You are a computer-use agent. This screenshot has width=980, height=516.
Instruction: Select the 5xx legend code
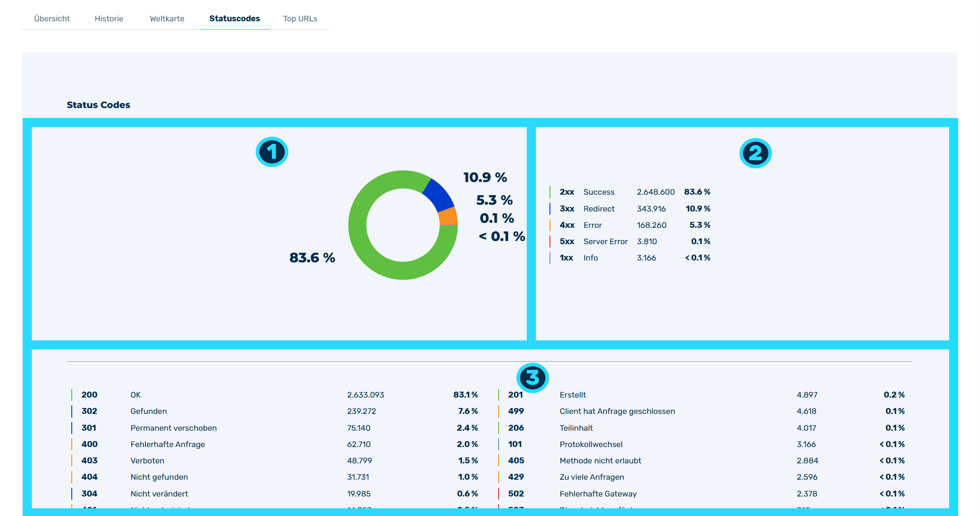(x=567, y=241)
